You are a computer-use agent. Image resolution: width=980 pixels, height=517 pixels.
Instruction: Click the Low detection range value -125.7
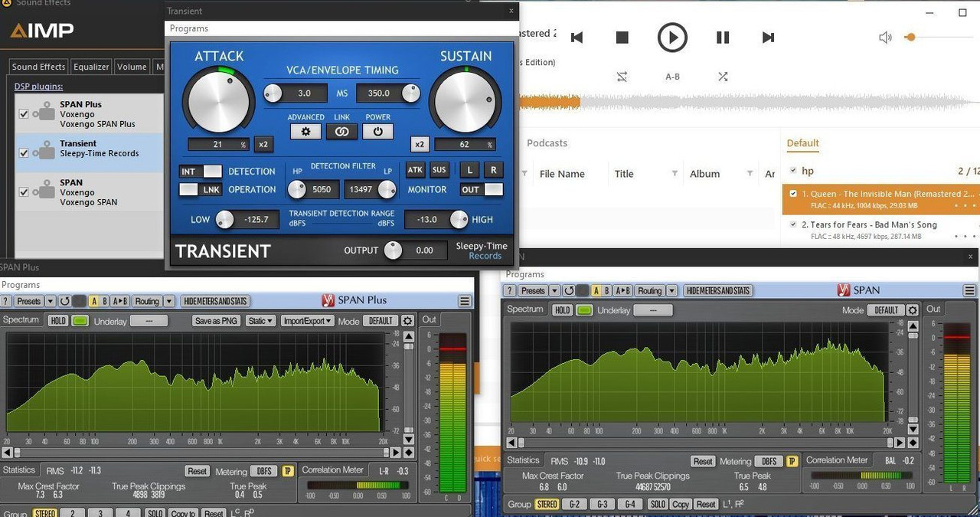(x=255, y=220)
